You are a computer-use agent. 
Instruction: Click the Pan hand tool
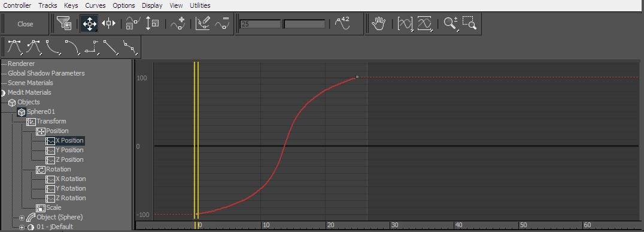coord(379,24)
